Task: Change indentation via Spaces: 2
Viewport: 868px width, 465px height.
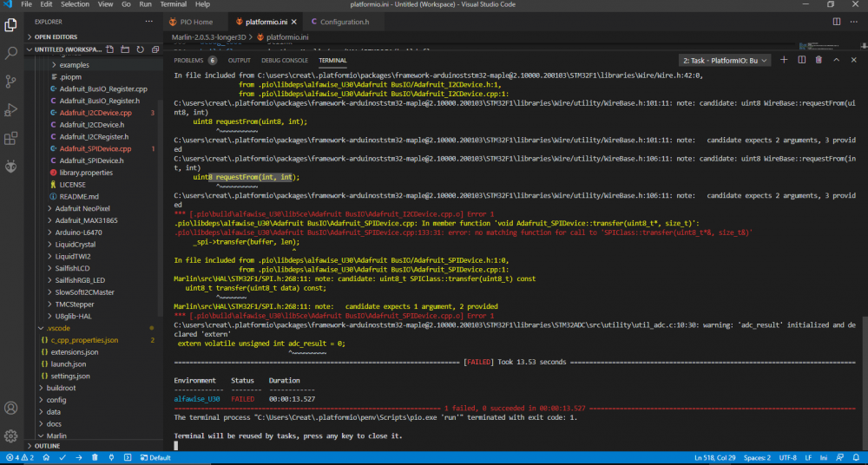Action: pyautogui.click(x=757, y=458)
